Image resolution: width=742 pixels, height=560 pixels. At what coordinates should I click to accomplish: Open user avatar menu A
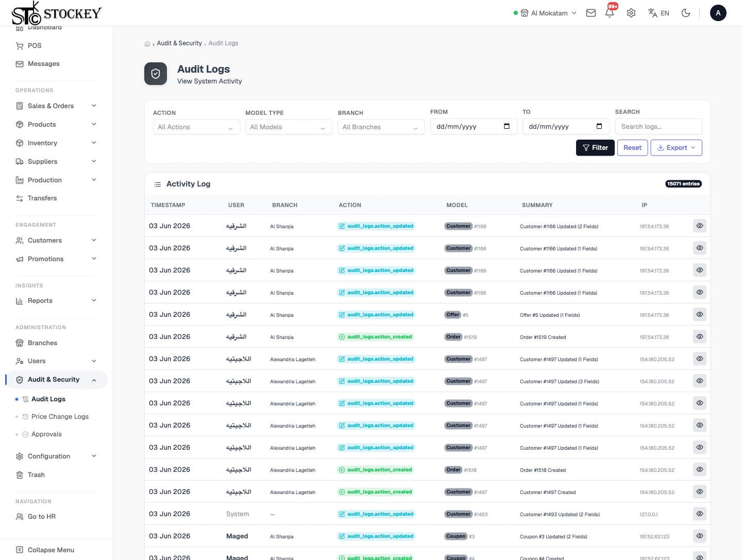718,13
